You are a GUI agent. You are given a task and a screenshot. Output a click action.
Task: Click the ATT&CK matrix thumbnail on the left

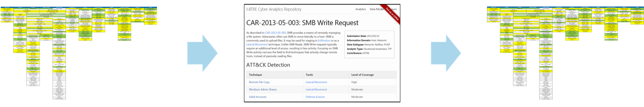78,53
